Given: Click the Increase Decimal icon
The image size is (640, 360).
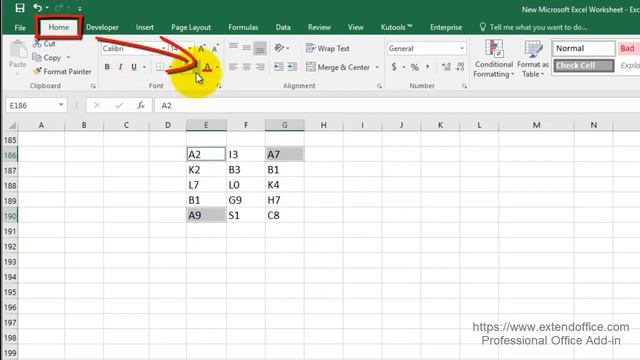Looking at the screenshot, I should coord(447,67).
